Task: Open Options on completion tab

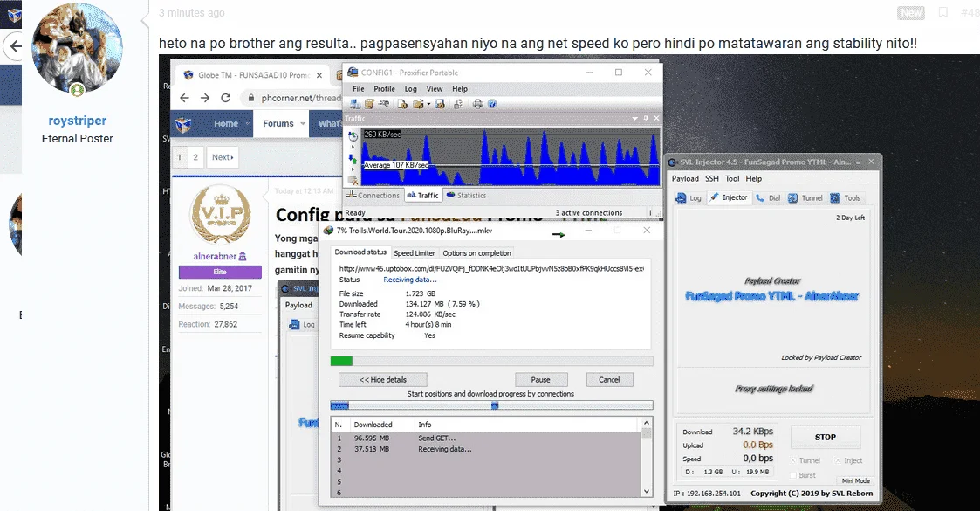Action: pos(476,253)
